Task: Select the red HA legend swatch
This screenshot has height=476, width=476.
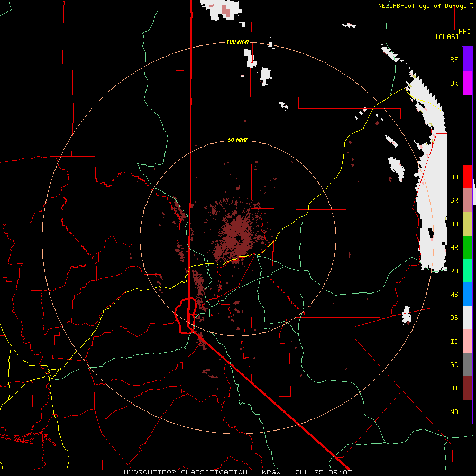Action: click(467, 177)
